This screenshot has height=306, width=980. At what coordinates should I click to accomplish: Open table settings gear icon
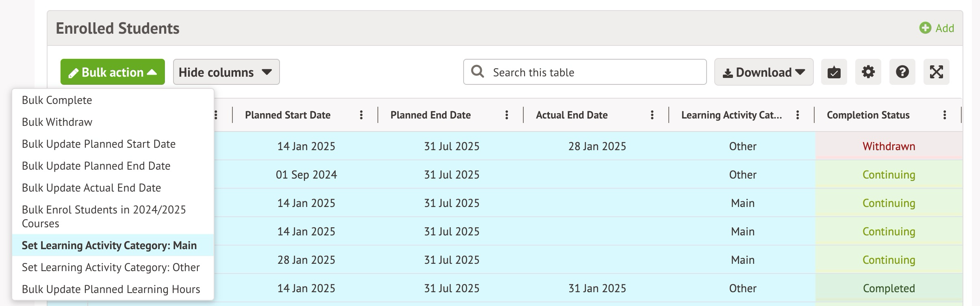(x=868, y=72)
